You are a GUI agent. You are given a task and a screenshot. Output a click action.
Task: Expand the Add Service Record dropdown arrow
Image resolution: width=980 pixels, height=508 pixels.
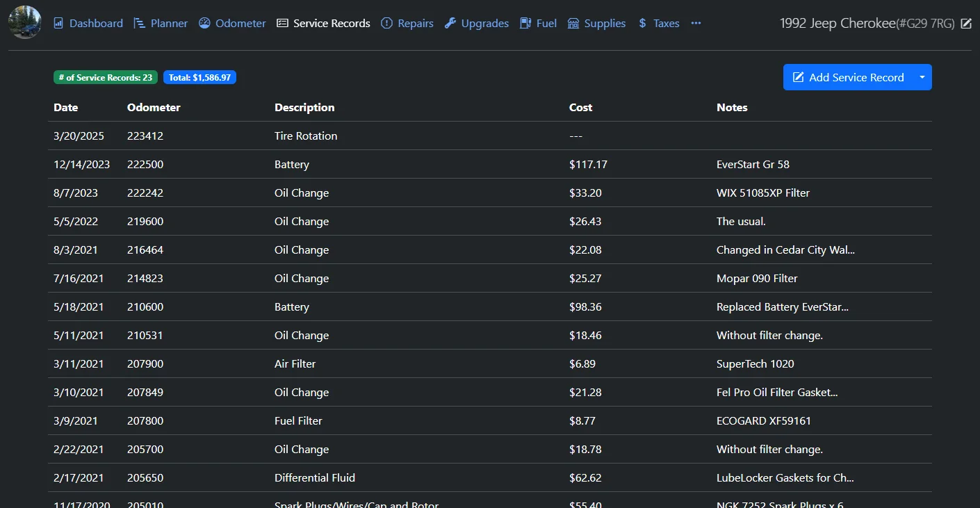tap(922, 77)
